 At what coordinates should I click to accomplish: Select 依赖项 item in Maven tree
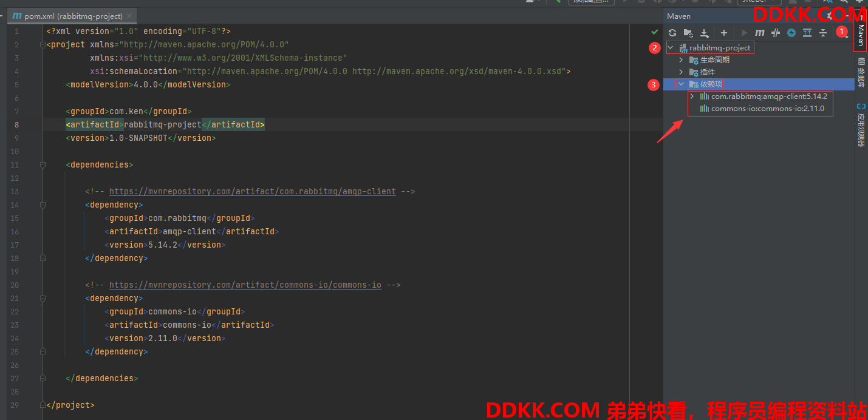tap(711, 84)
